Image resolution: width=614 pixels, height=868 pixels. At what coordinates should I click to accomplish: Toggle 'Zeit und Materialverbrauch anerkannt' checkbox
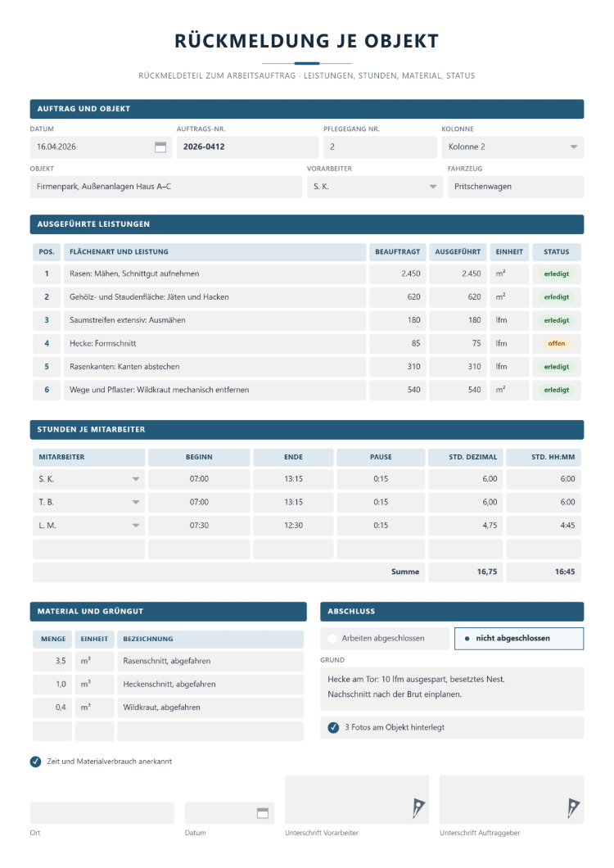point(35,762)
